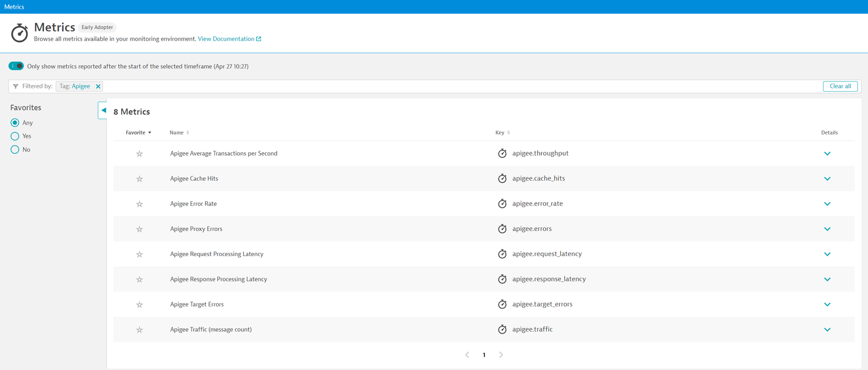Click the metric icon beside apigee.response_latency
The image size is (868, 370).
click(x=502, y=279)
